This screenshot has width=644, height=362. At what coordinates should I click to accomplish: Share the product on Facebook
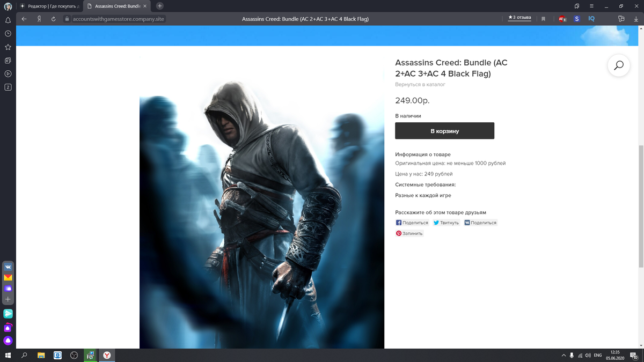[x=412, y=222]
